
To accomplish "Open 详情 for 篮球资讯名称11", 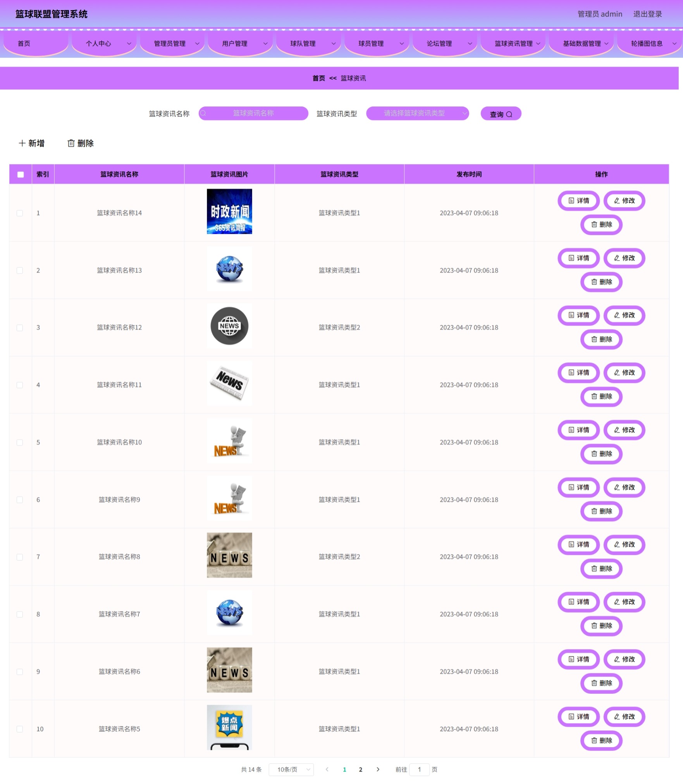I will [579, 372].
